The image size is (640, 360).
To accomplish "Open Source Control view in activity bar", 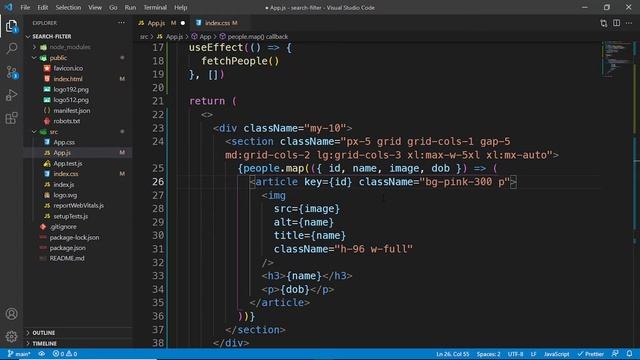I will (11, 72).
